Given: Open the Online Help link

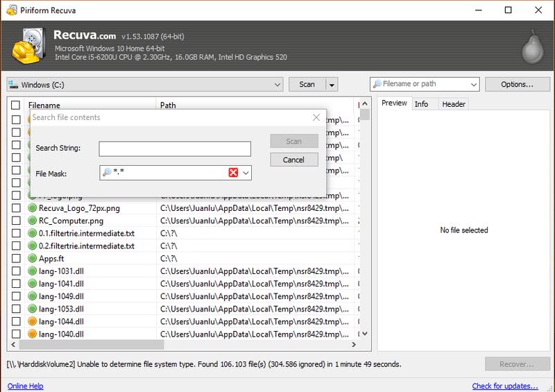Looking at the screenshot, I should (x=25, y=386).
